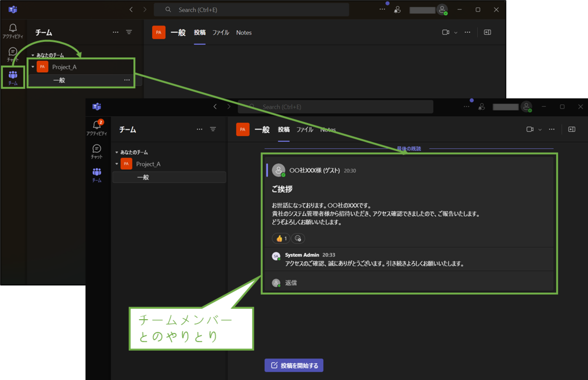Viewport: 588px width, 380px height.
Task: Click the Search box in the front window
Action: [336, 106]
